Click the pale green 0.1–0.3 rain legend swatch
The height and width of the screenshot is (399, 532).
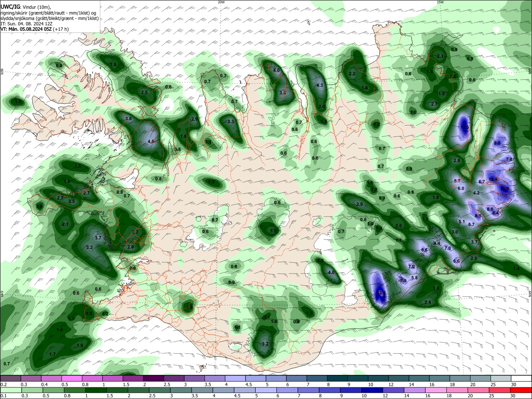pos(10,390)
